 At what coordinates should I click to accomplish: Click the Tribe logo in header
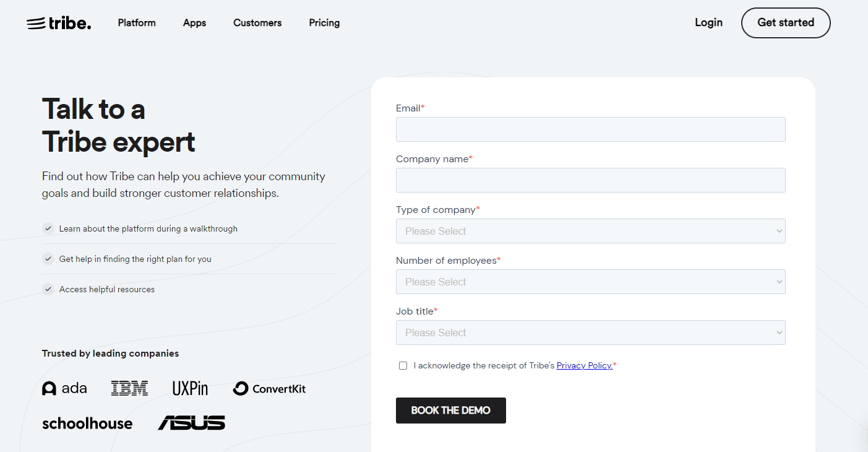59,23
